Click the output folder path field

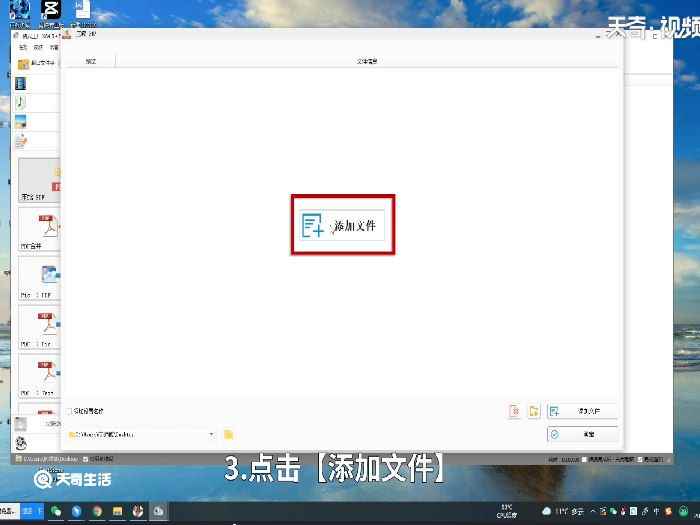pos(141,434)
